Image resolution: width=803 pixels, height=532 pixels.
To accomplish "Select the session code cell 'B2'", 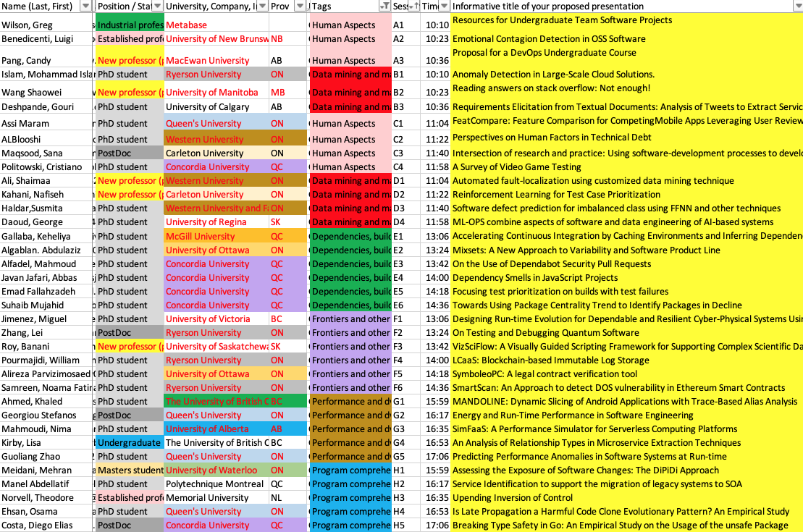I will [x=406, y=90].
